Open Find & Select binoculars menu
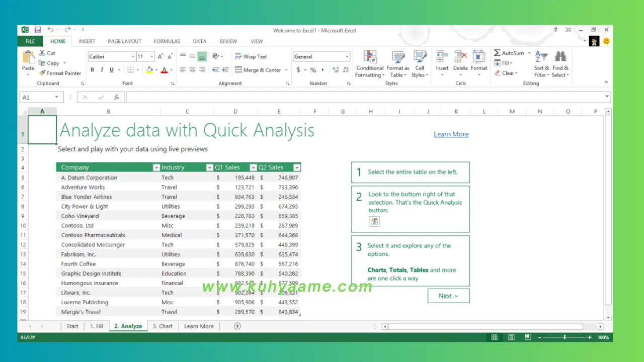The width and height of the screenshot is (644, 362). pos(560,64)
